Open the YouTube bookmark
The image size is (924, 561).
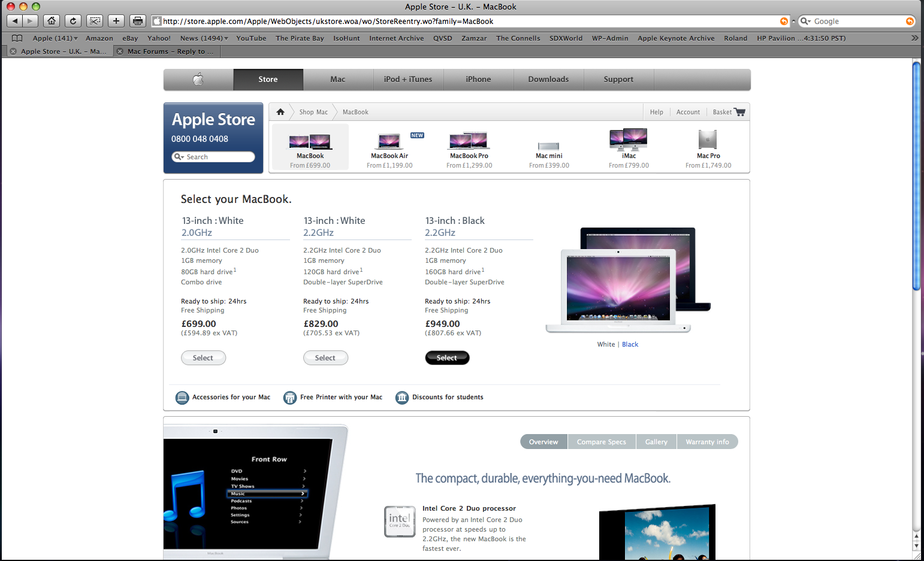(251, 38)
